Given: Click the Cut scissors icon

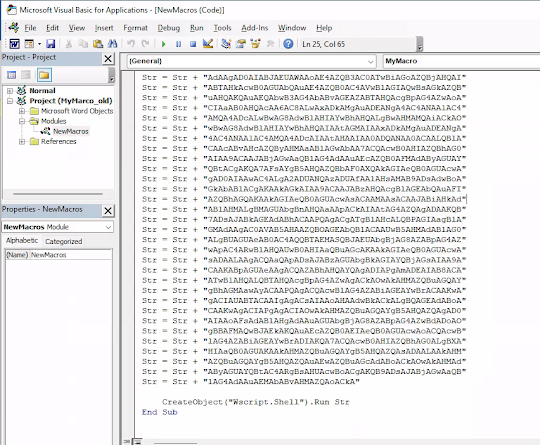Looking at the screenshot, I should click(69, 44).
